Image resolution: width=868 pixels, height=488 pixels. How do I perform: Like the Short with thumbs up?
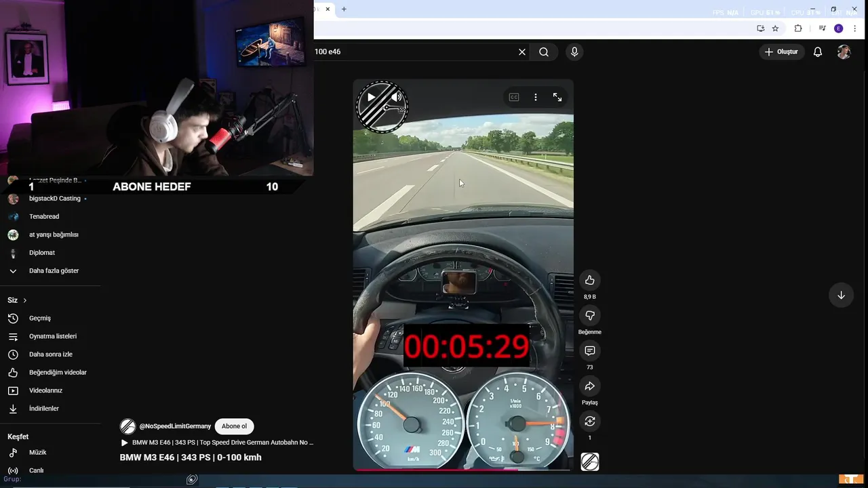590,280
